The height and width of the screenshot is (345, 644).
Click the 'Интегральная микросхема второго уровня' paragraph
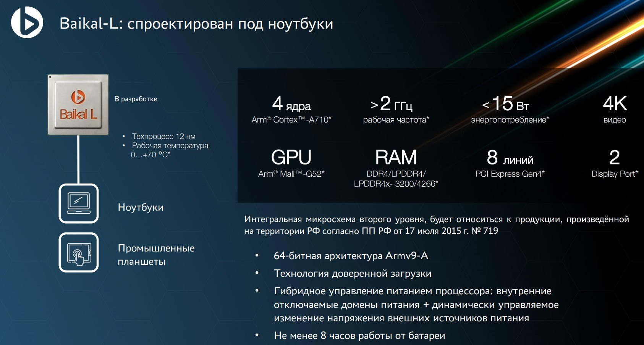(x=437, y=225)
